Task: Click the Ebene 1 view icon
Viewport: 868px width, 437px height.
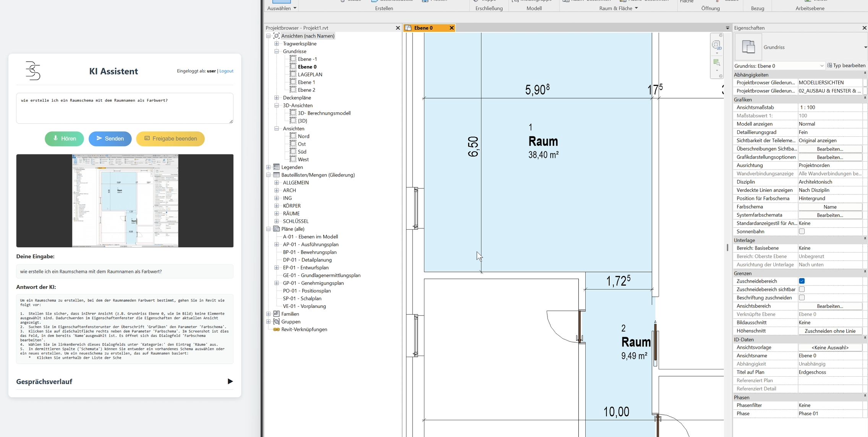Action: coord(293,82)
